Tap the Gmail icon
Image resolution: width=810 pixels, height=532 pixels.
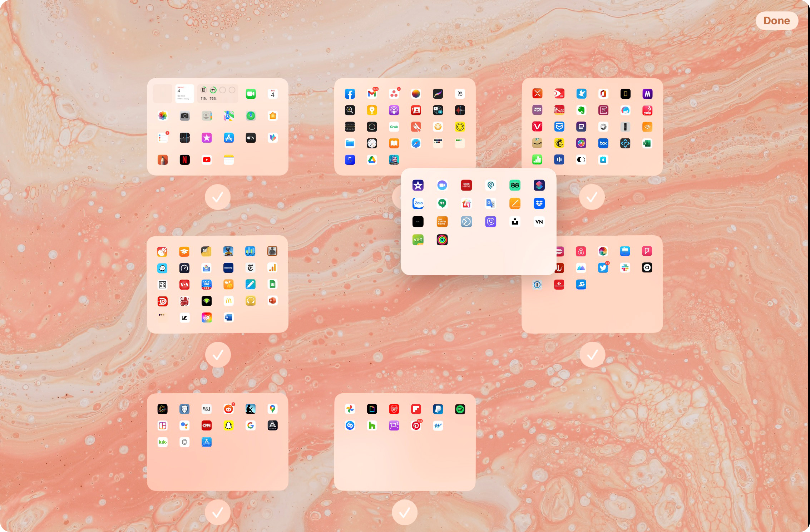(x=372, y=94)
